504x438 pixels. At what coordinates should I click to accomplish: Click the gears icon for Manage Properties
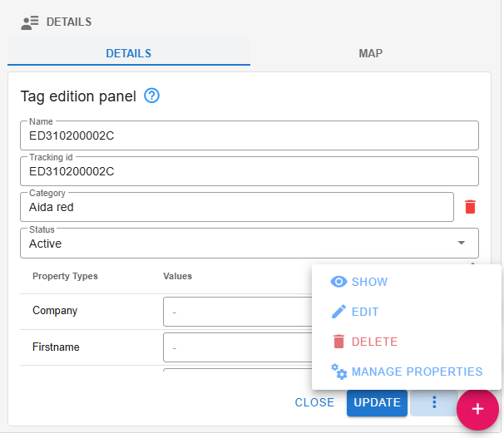338,372
